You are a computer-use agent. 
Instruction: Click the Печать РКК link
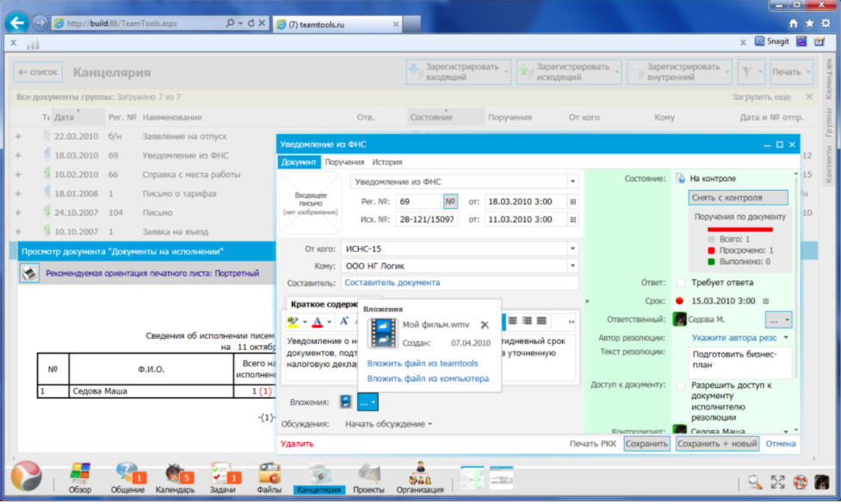pyautogui.click(x=593, y=444)
